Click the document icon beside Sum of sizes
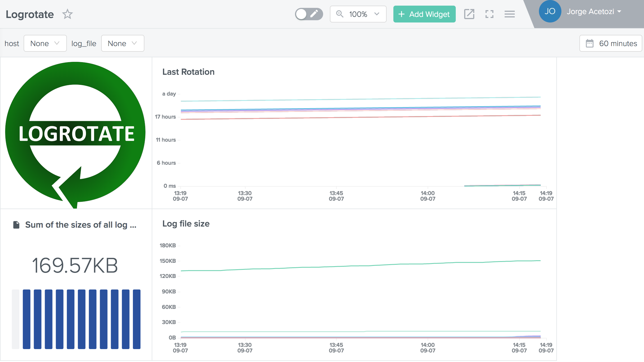The width and height of the screenshot is (644, 362). click(16, 225)
